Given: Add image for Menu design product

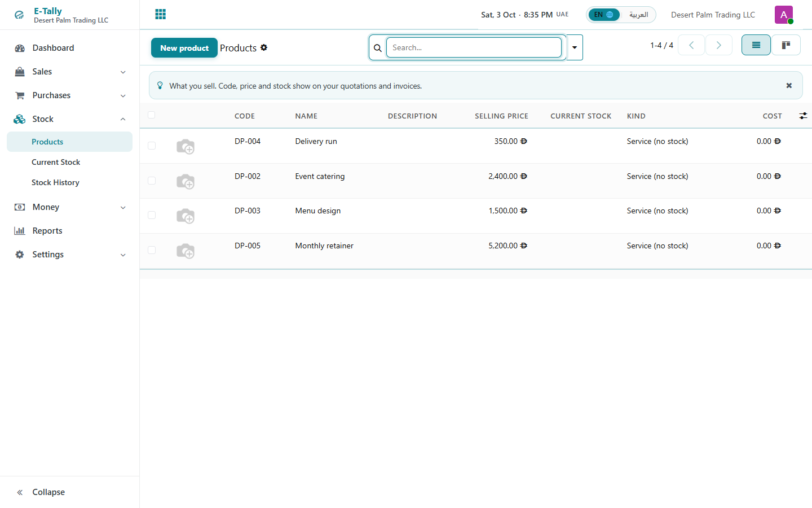Looking at the screenshot, I should [x=186, y=216].
